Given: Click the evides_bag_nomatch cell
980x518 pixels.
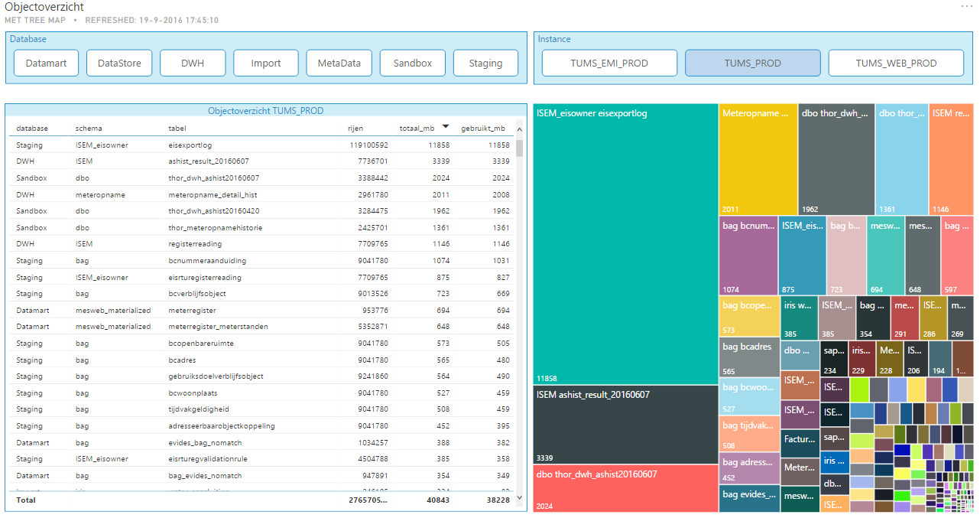Looking at the screenshot, I should (206, 443).
